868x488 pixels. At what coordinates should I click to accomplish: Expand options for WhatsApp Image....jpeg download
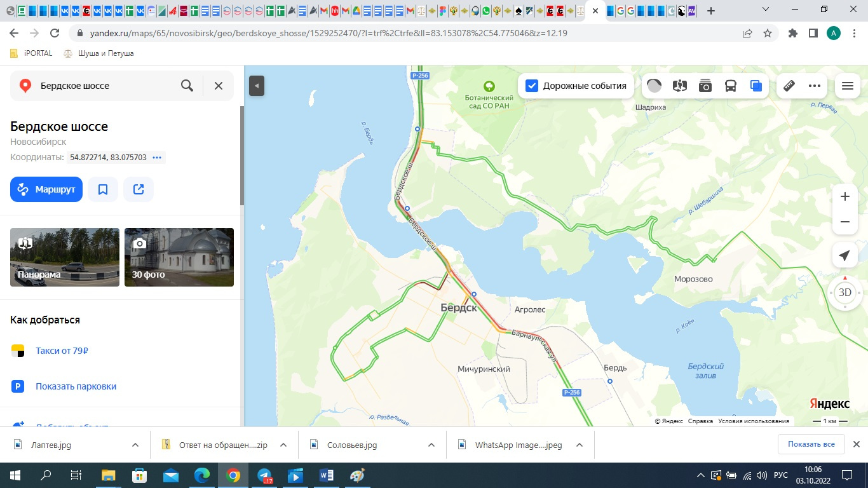click(x=580, y=445)
